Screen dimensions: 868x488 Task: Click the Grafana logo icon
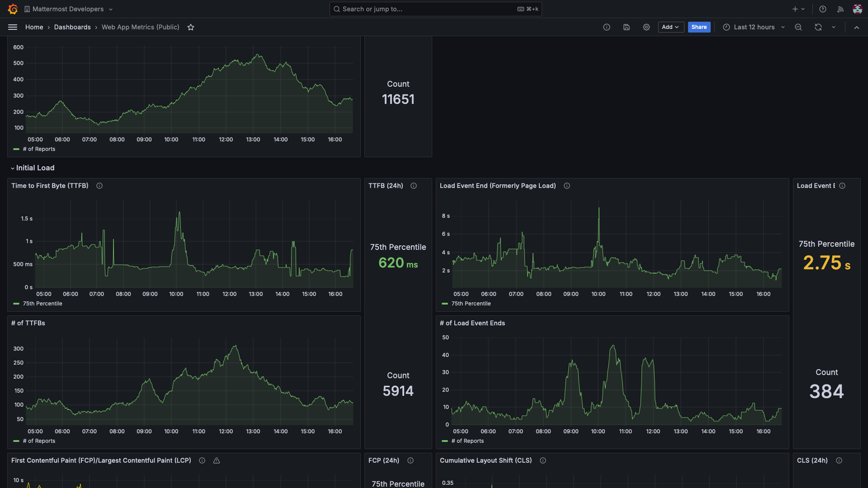pos(13,9)
